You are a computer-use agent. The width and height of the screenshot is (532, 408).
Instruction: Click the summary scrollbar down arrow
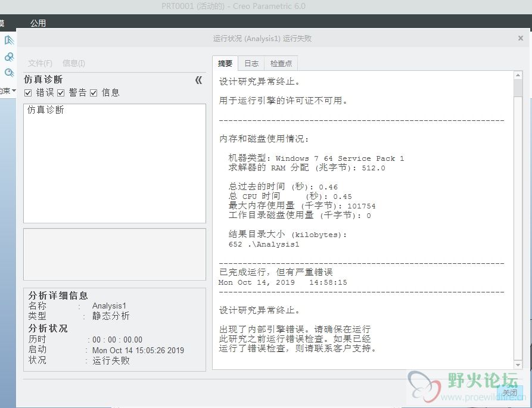[518, 365]
